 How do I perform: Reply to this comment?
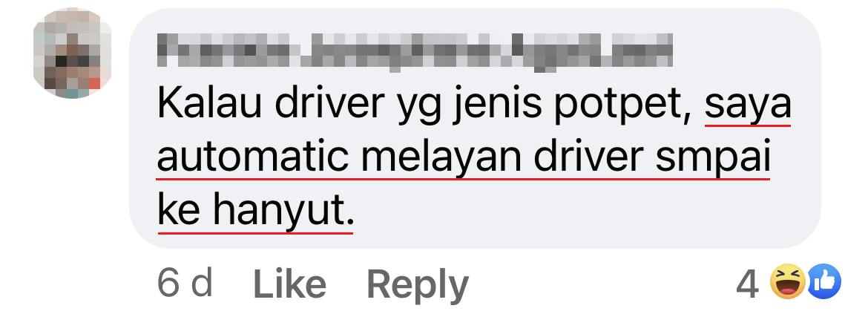click(418, 286)
